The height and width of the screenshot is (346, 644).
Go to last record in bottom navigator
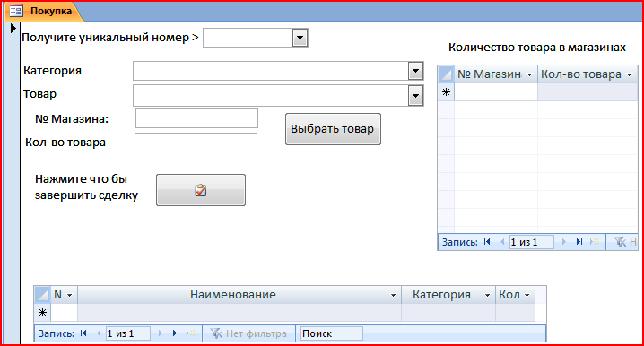pyautogui.click(x=176, y=333)
